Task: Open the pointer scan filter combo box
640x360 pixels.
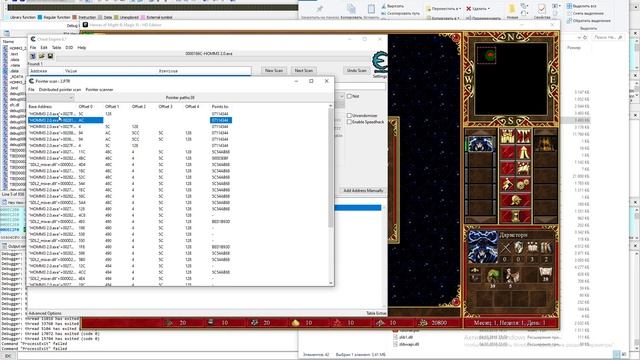Action: (51, 98)
